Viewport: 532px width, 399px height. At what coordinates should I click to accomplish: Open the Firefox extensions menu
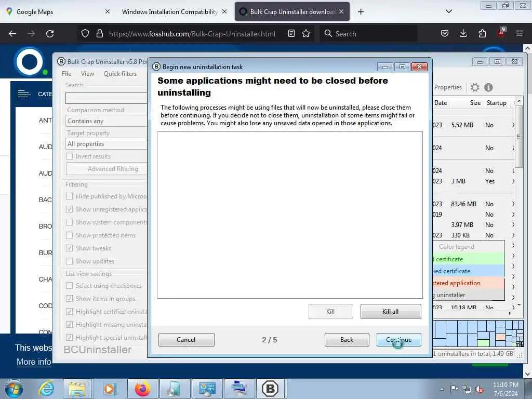click(482, 34)
